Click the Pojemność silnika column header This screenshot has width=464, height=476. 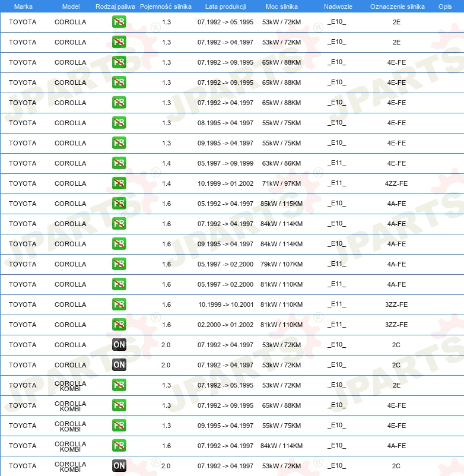166,7
